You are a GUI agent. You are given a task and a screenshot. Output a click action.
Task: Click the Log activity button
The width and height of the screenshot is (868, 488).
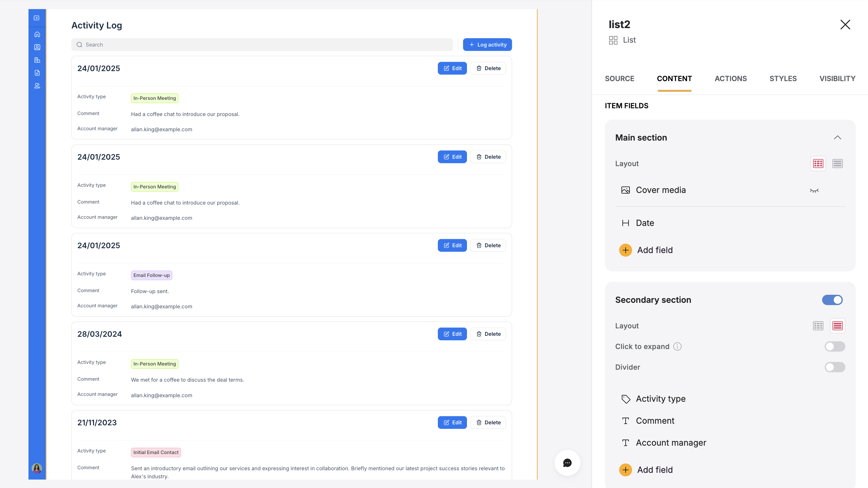tap(487, 45)
